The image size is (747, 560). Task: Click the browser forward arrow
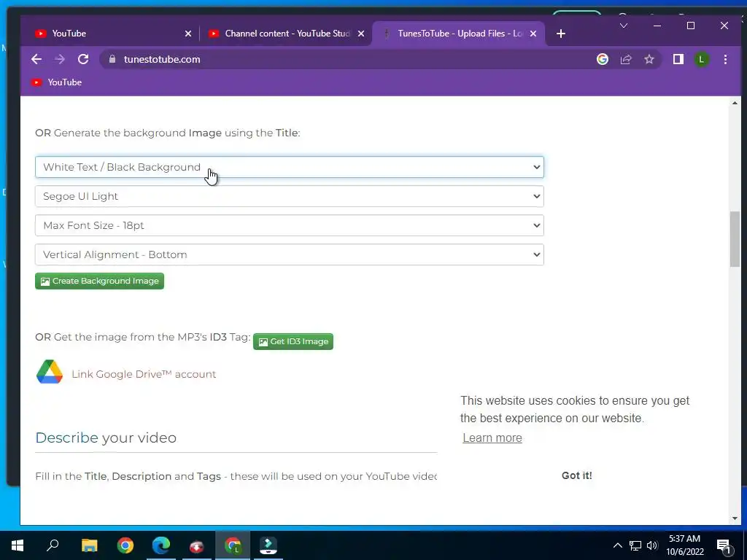click(60, 59)
